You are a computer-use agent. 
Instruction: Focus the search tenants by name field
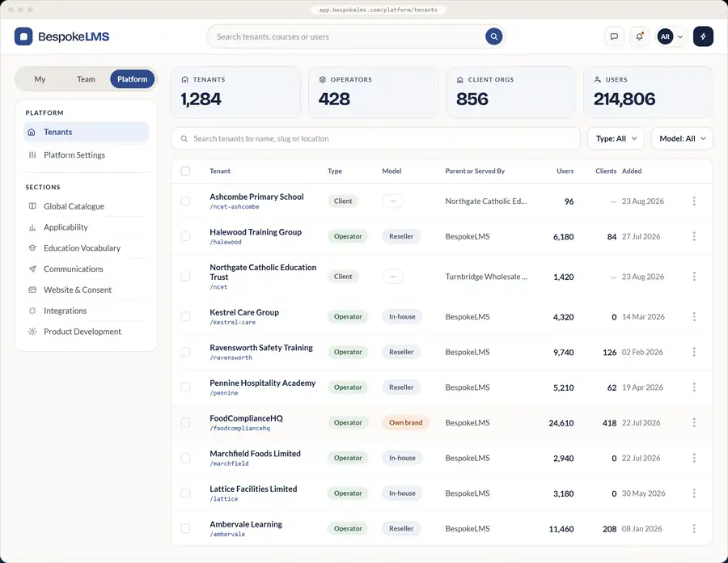point(375,138)
